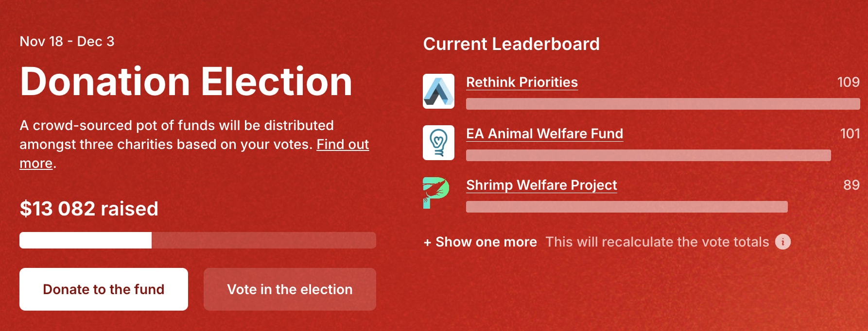This screenshot has height=331, width=868.
Task: Click the Vote in the election button
Action: [290, 289]
